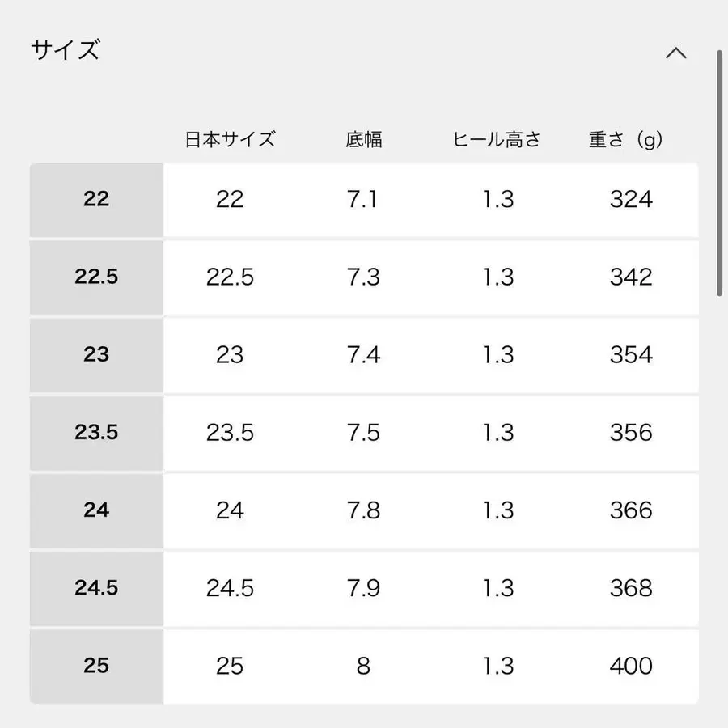Click the weight value 400 for size 25

pos(631,666)
